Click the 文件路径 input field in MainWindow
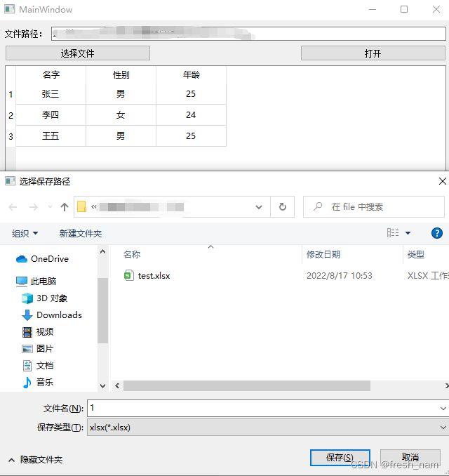 click(x=248, y=34)
